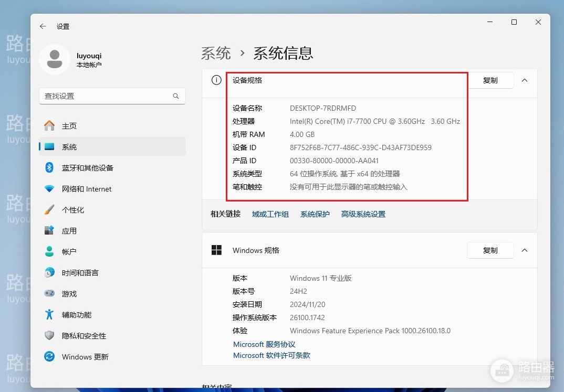564x392 pixels.
Task: Click the luyouqi account name
Action: 89,56
